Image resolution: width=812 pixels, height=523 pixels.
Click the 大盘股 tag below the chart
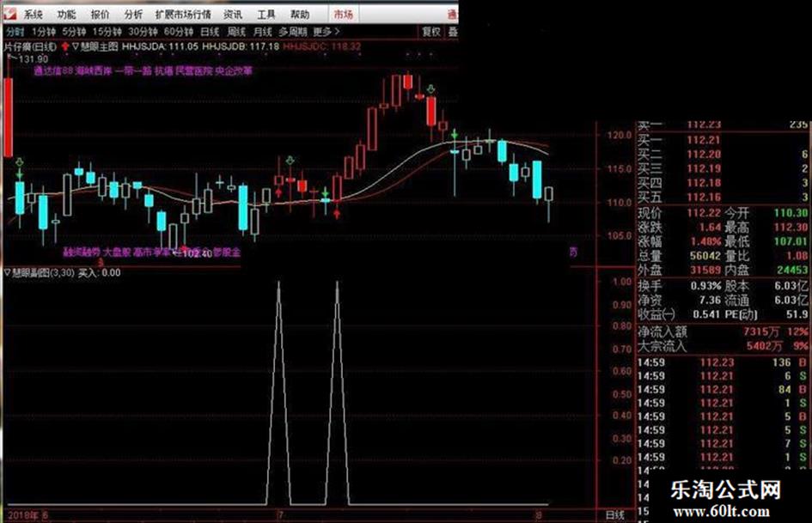click(116, 252)
